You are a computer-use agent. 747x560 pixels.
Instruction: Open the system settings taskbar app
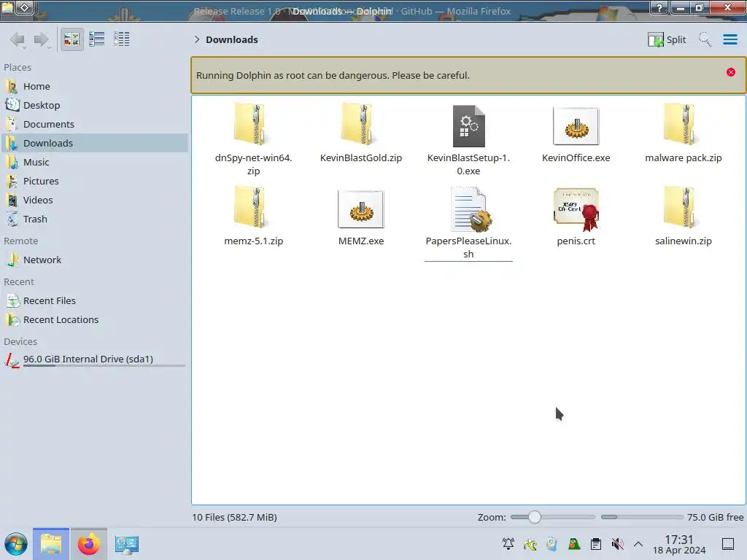(126, 544)
